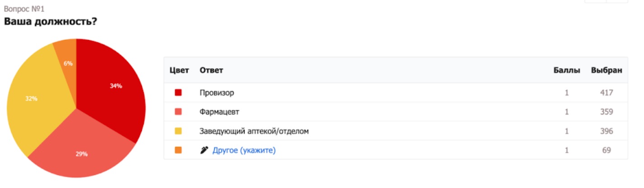Select the yellow Заведующий аптекой color swatch
Screen dimensions: 644x188
coord(178,131)
